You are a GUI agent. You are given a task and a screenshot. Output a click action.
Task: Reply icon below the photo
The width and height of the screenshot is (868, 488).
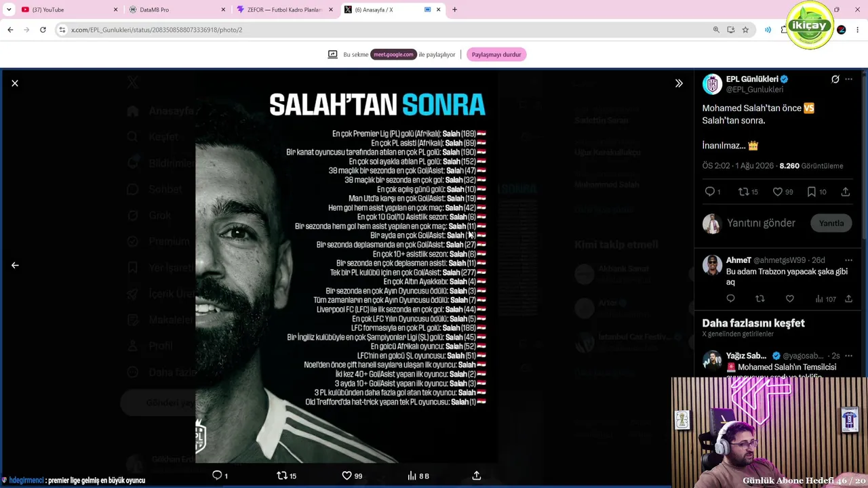(x=217, y=476)
